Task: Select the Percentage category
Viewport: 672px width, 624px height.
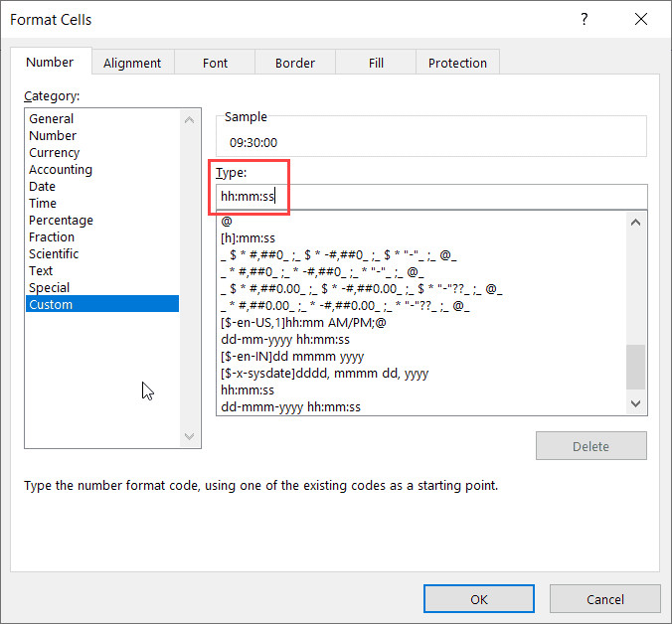Action: pyautogui.click(x=61, y=220)
